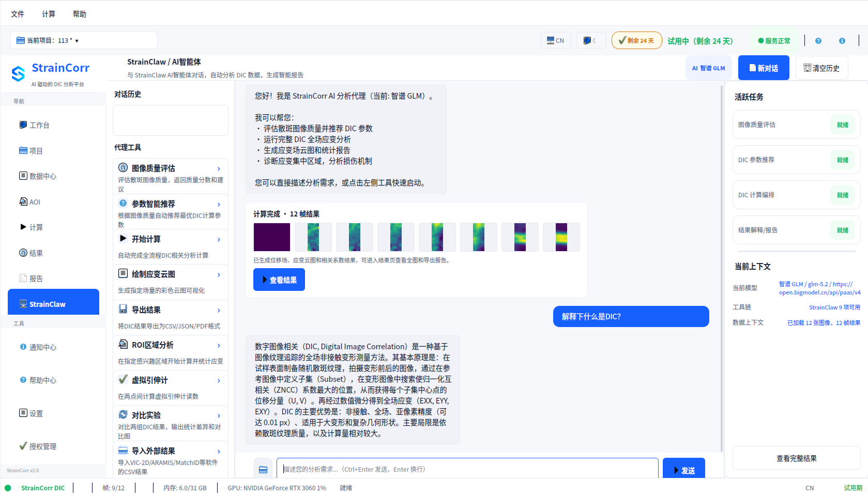This screenshot has width=868, height=496.
Task: Open 帮助中心 in the sidebar
Action: tap(53, 380)
